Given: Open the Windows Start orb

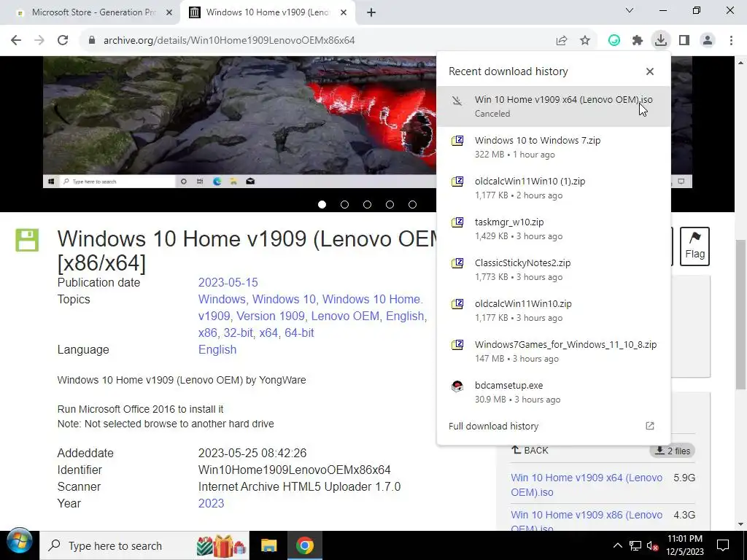Looking at the screenshot, I should coord(20,542).
